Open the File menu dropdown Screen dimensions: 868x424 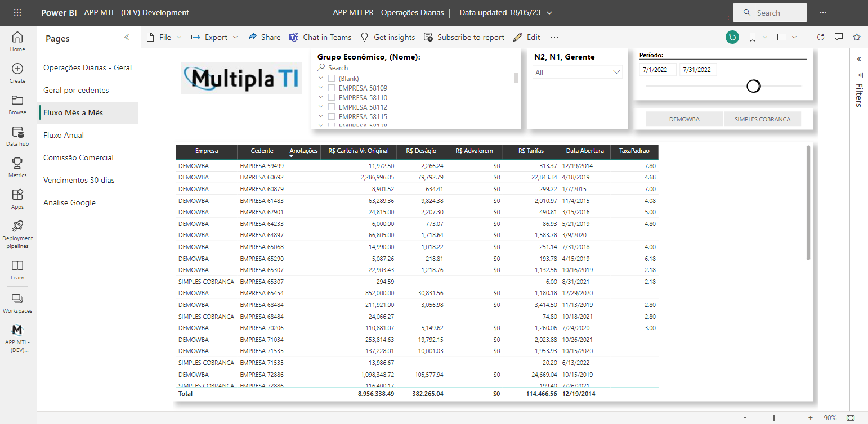(164, 37)
